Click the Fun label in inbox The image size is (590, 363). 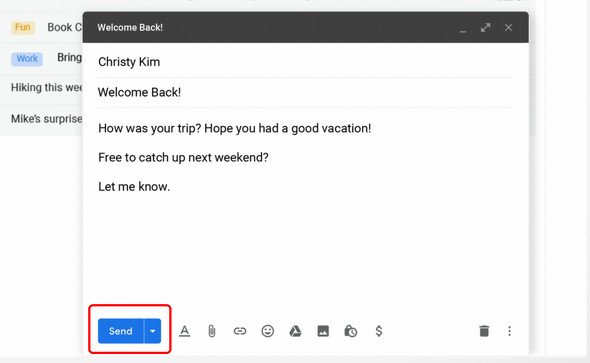pos(23,27)
